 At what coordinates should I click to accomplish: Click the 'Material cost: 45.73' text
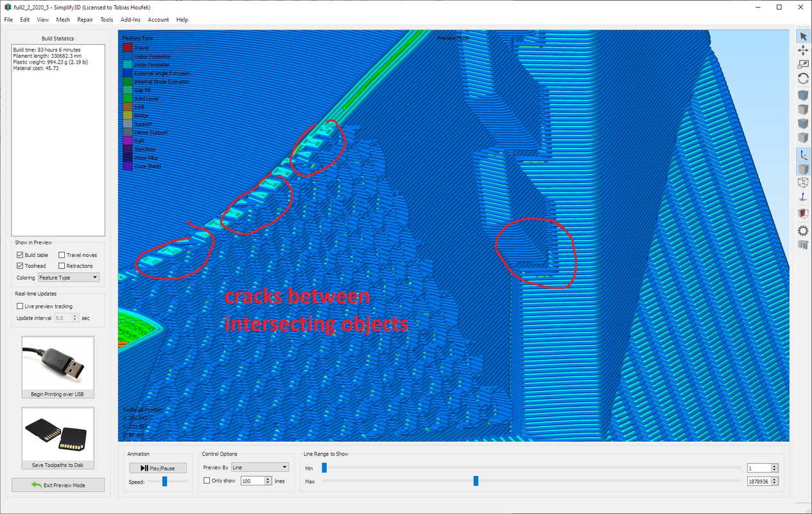click(36, 68)
